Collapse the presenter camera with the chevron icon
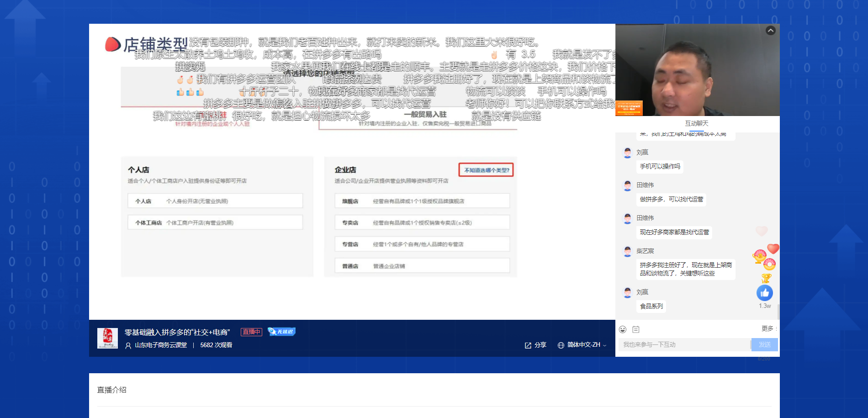 click(x=770, y=31)
